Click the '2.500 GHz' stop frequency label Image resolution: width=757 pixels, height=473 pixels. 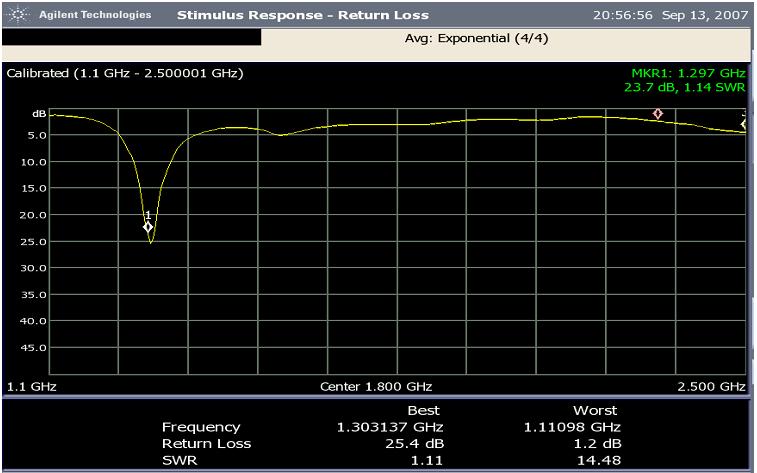712,387
